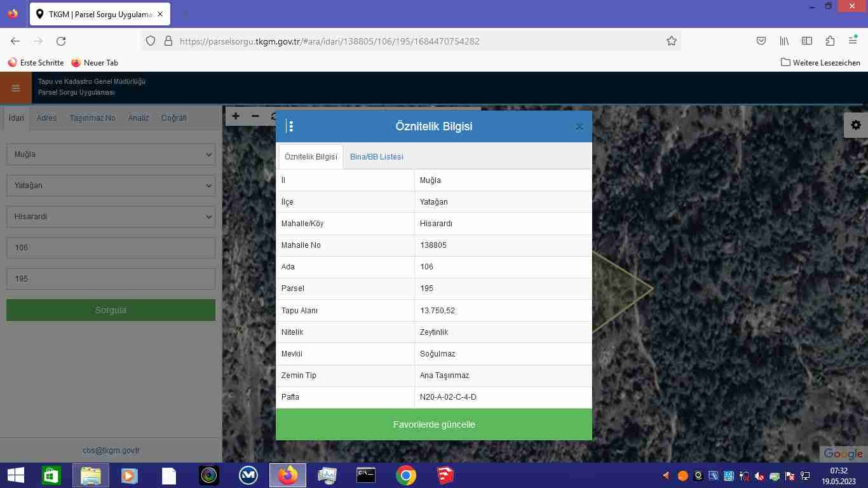Bookmark this page with star icon
Image resolution: width=868 pixels, height=488 pixels.
[x=671, y=41]
